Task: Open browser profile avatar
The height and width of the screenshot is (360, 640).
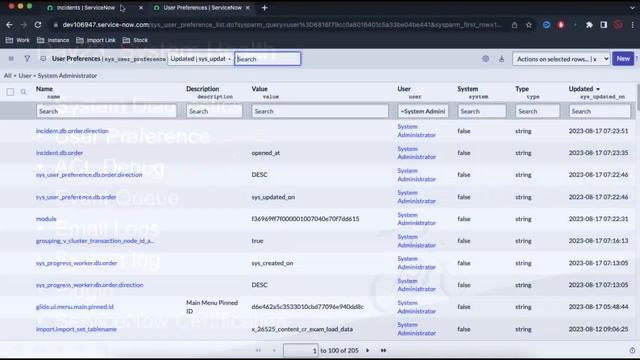Action: click(618, 25)
